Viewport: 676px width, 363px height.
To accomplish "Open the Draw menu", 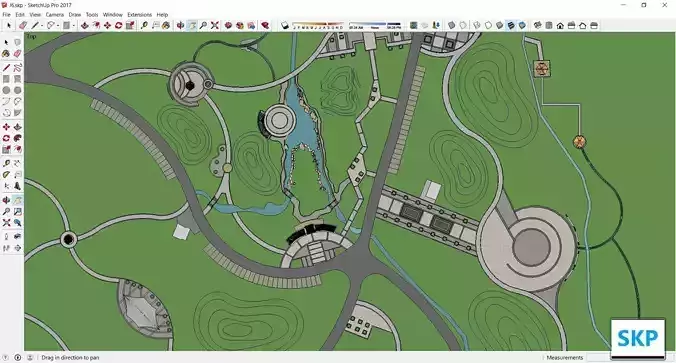I will [x=75, y=15].
